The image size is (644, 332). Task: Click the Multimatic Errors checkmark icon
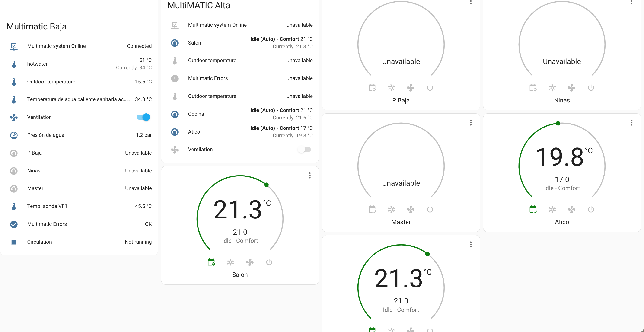[x=14, y=224]
